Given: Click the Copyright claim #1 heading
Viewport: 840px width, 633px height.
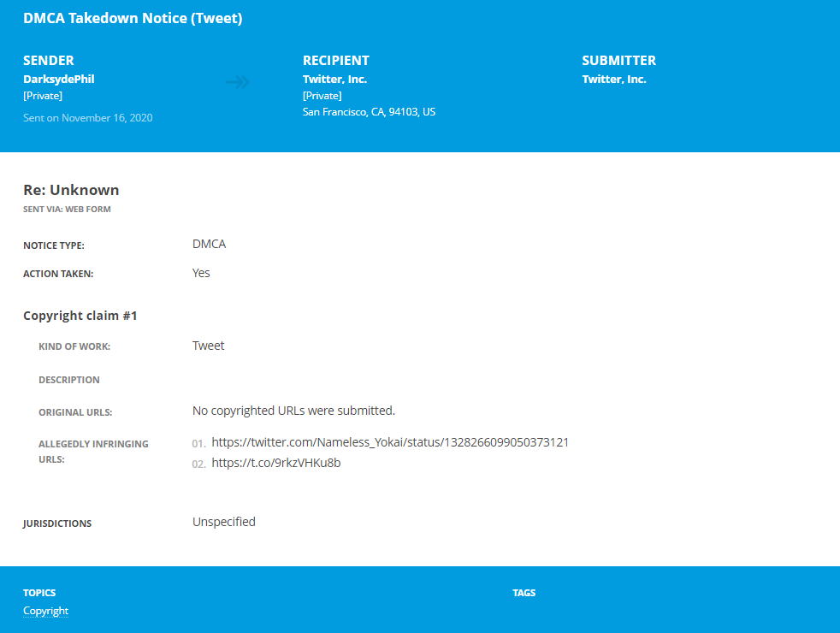Looking at the screenshot, I should pyautogui.click(x=80, y=316).
